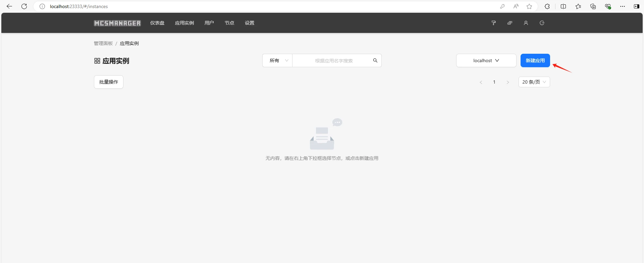Expand the 20 条/页 page size selector
The height and width of the screenshot is (263, 644).
534,82
